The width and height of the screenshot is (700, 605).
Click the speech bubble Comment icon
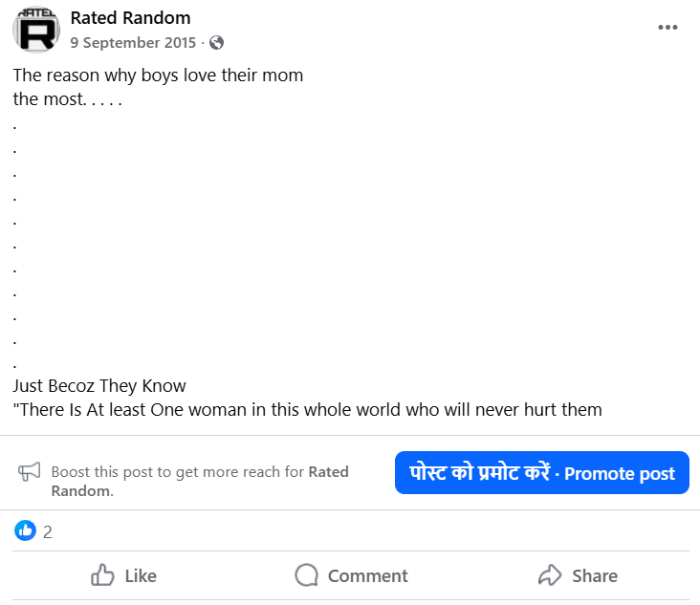point(306,575)
